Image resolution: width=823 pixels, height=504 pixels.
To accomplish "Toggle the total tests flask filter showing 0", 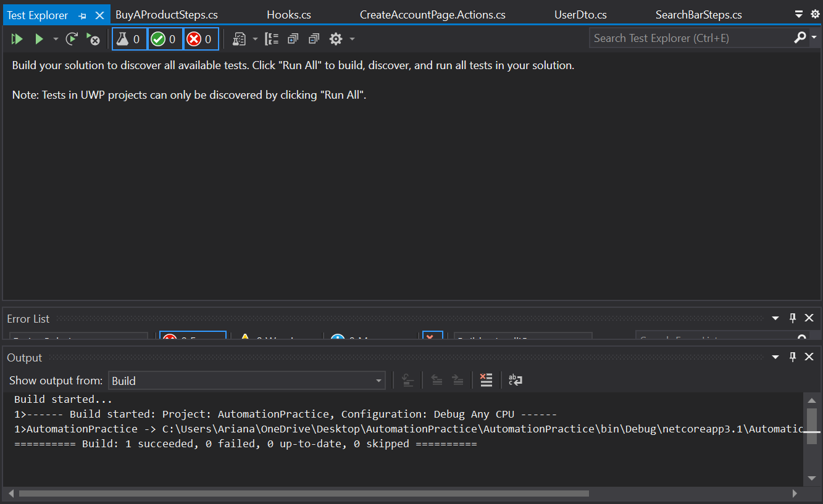I will coord(130,39).
